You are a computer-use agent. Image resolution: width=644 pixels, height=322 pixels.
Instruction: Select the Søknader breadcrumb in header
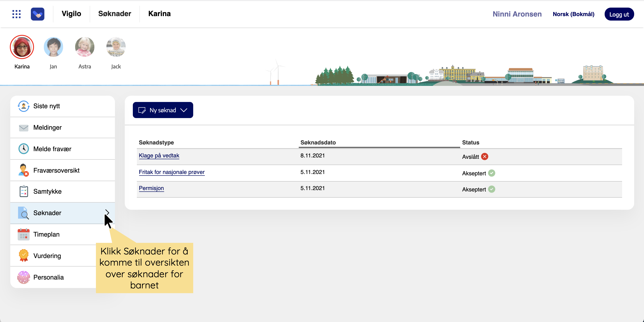click(114, 14)
